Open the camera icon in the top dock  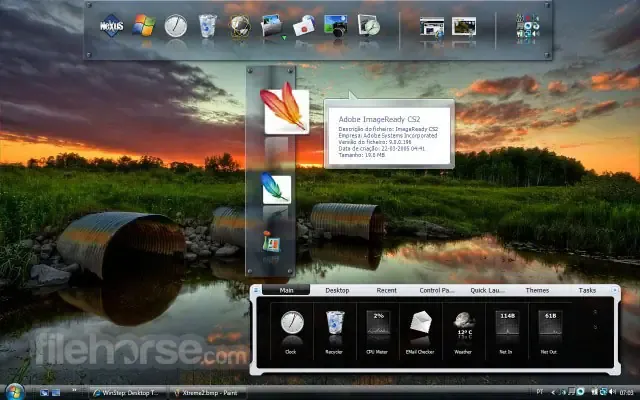click(336, 25)
